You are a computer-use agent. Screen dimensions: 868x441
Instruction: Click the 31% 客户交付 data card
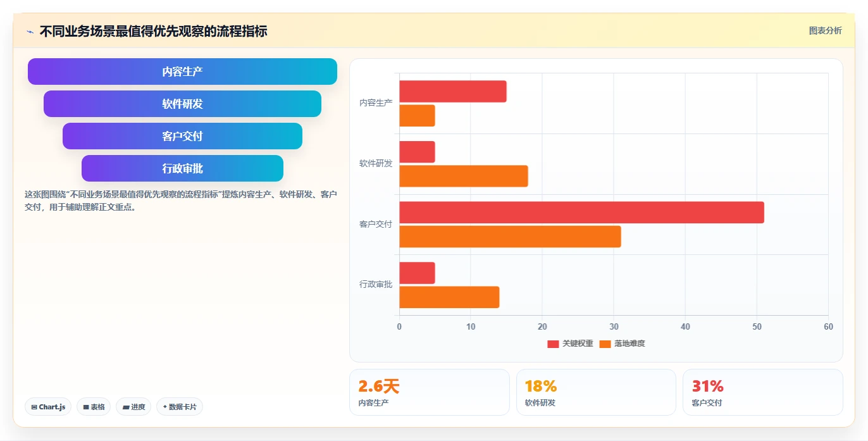pyautogui.click(x=762, y=392)
